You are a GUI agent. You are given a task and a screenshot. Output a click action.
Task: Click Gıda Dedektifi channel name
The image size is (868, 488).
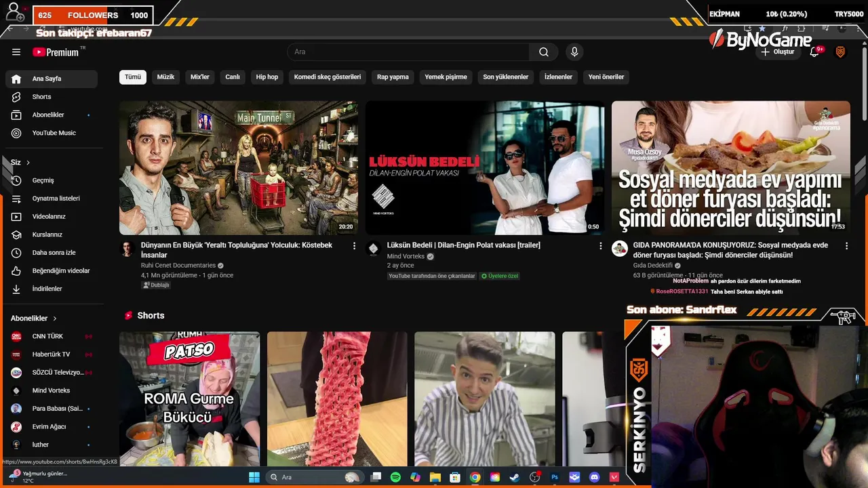tap(653, 266)
